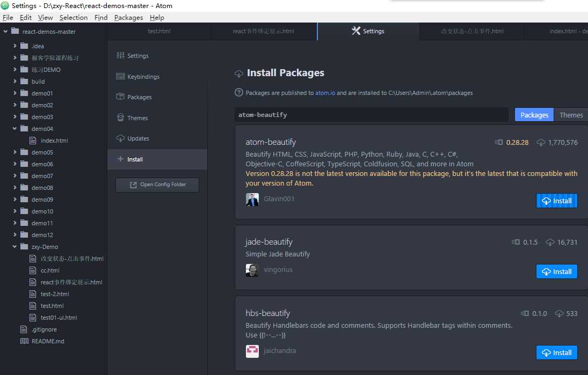Click the question mark help icon
The width and height of the screenshot is (588, 375).
click(x=238, y=92)
